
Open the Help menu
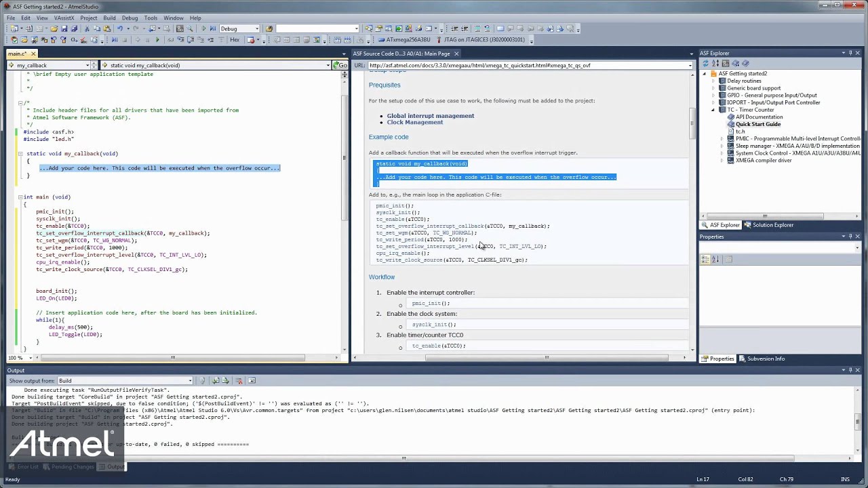click(x=195, y=18)
